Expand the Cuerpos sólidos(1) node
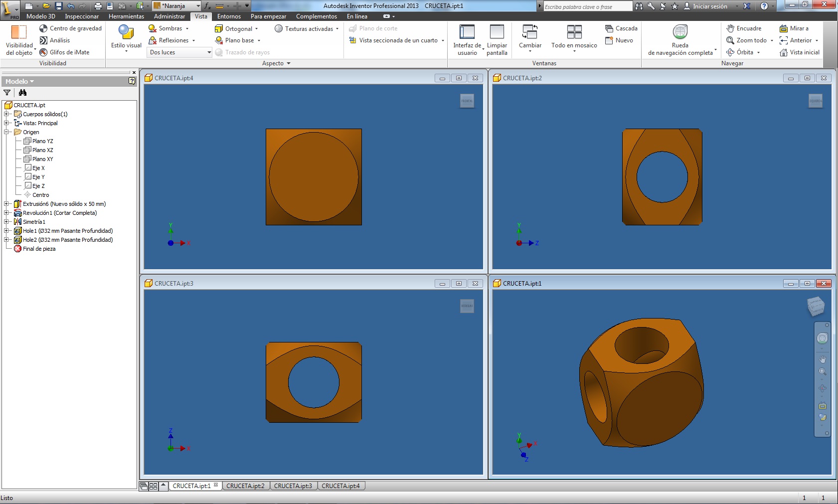 [x=6, y=114]
